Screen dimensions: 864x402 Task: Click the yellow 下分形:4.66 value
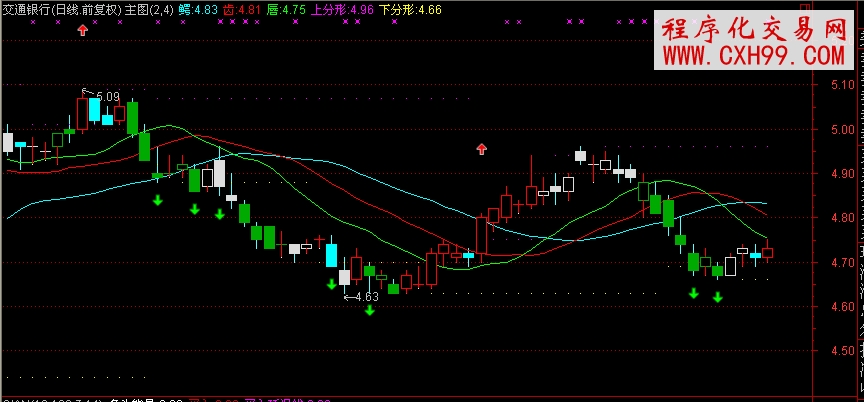click(x=412, y=9)
